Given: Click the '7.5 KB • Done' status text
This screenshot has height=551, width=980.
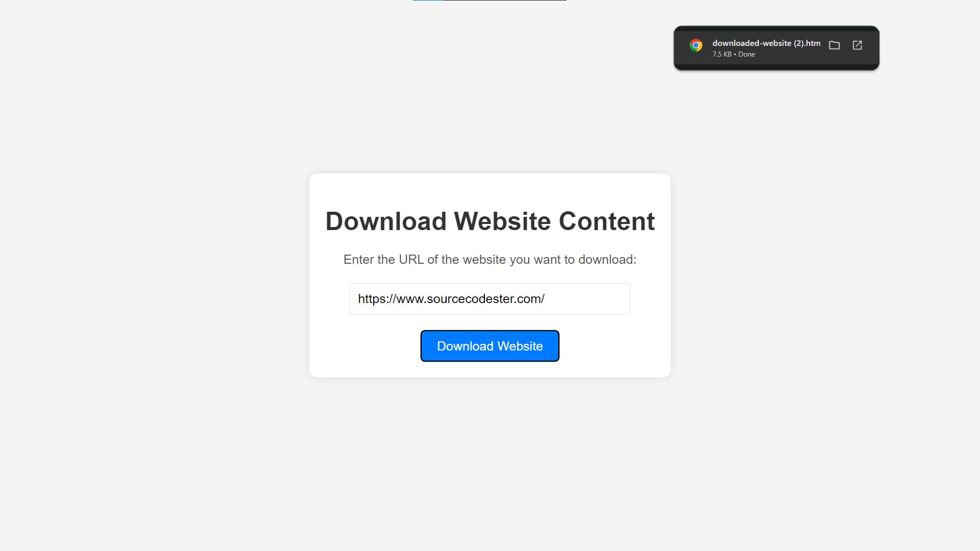Looking at the screenshot, I should [x=733, y=54].
